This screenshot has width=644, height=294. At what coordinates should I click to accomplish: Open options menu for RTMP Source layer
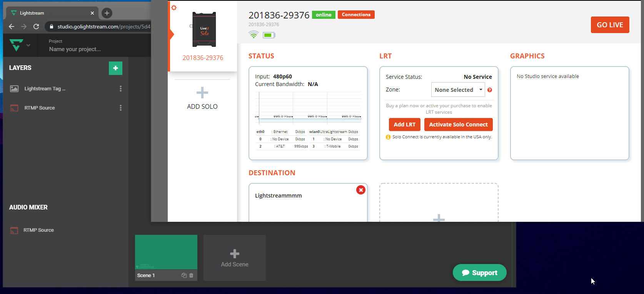(x=121, y=108)
